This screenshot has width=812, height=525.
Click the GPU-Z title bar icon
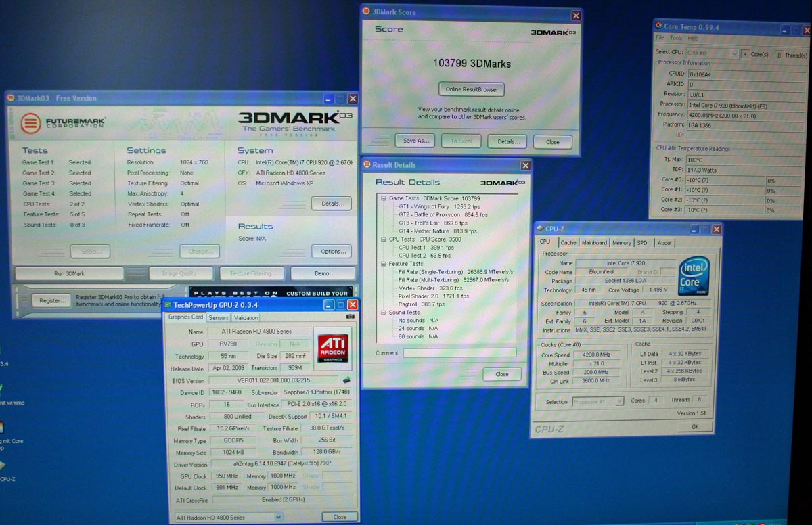pos(168,305)
